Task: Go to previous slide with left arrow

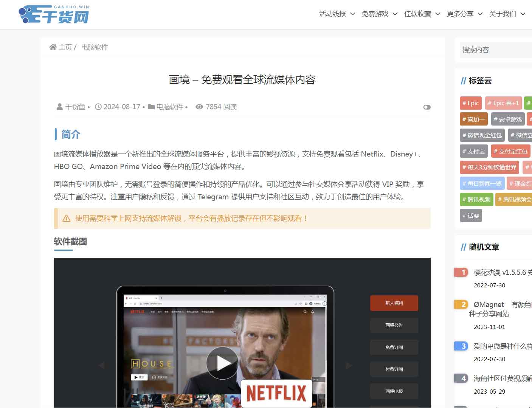Action: tap(101, 365)
